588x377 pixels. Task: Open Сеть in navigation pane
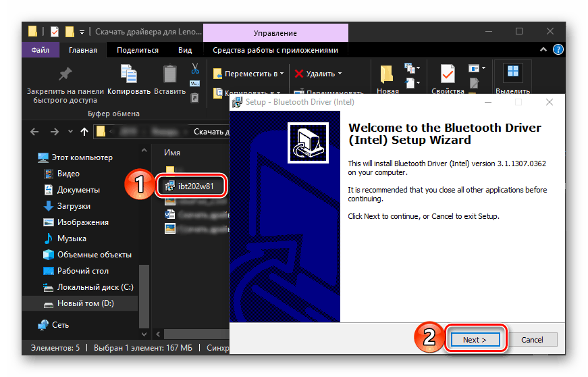click(60, 325)
